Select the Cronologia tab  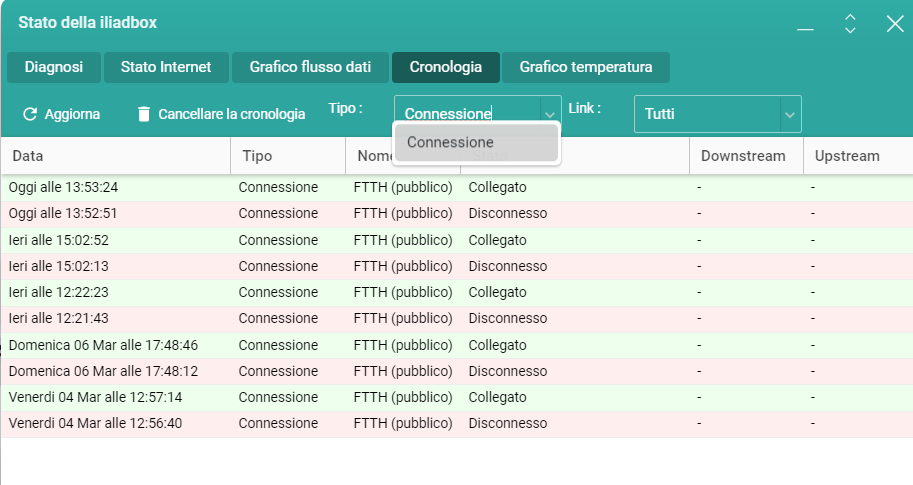tap(445, 67)
